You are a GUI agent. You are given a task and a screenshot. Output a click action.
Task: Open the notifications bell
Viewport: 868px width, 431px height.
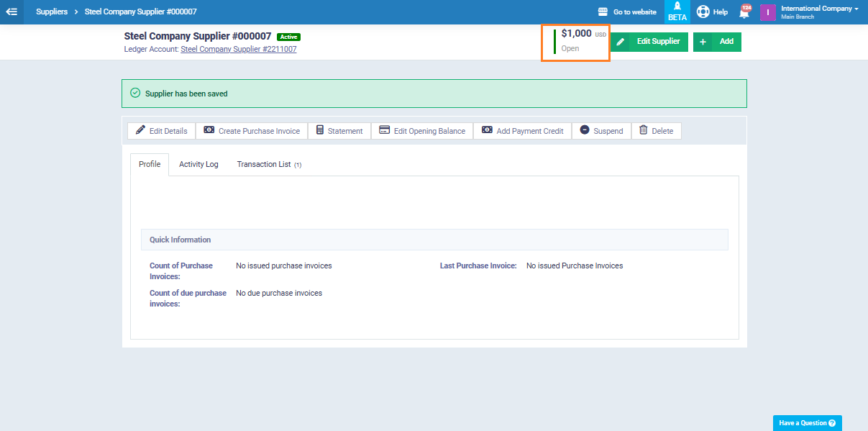pyautogui.click(x=744, y=12)
